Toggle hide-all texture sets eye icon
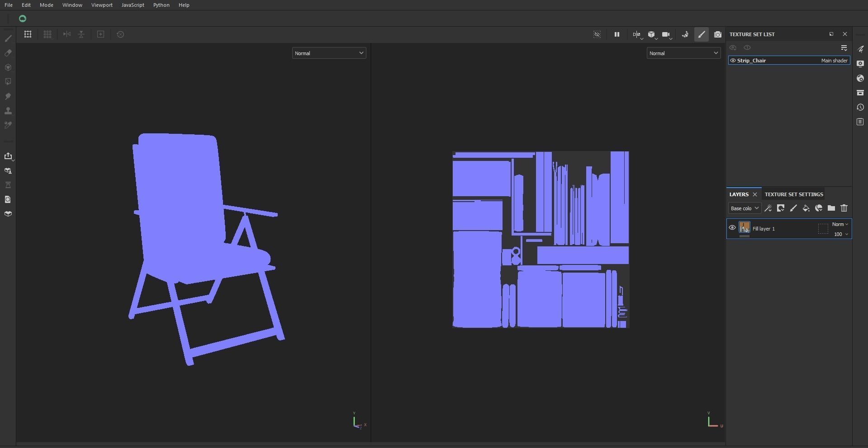This screenshot has height=448, width=868. click(x=733, y=47)
